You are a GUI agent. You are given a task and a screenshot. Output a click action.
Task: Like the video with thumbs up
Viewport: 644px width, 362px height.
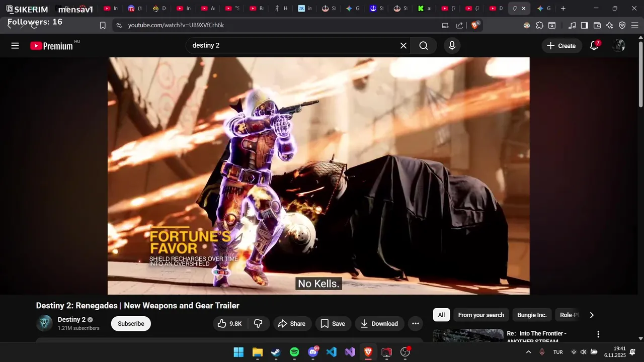pyautogui.click(x=230, y=324)
